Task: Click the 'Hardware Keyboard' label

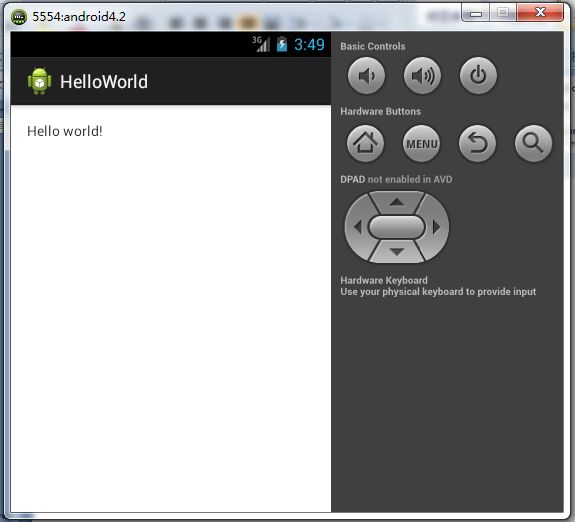Action: (x=384, y=280)
